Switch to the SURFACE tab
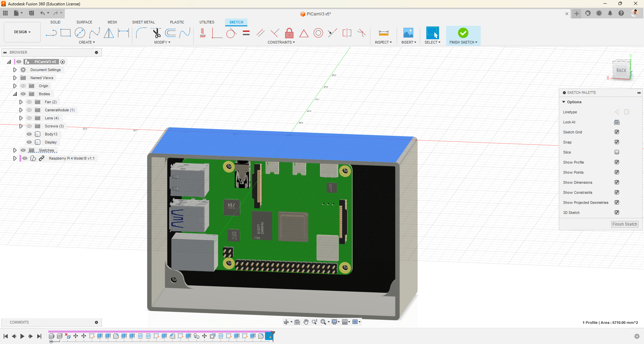The height and width of the screenshot is (344, 644). [84, 22]
